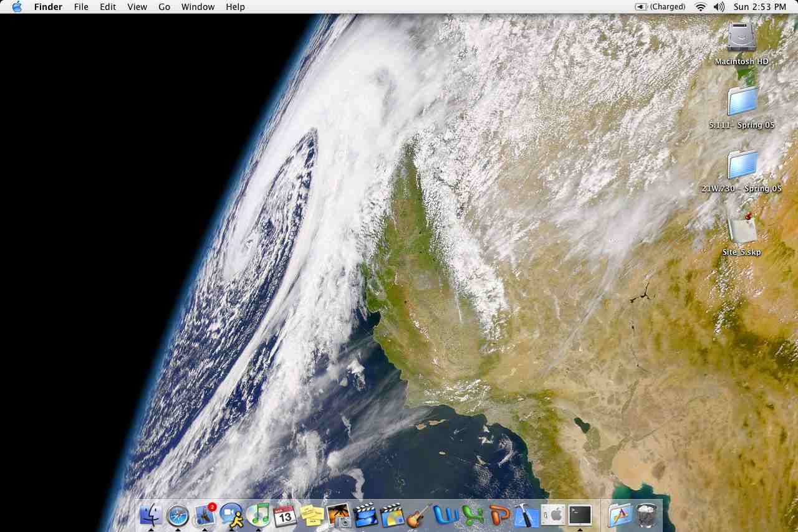
Task: Launch Terminal from the Dock
Action: tap(580, 515)
